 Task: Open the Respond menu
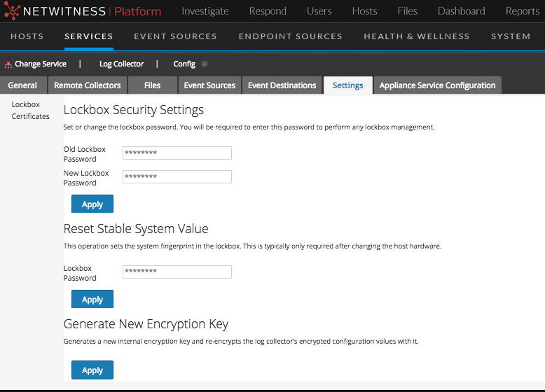tap(268, 11)
